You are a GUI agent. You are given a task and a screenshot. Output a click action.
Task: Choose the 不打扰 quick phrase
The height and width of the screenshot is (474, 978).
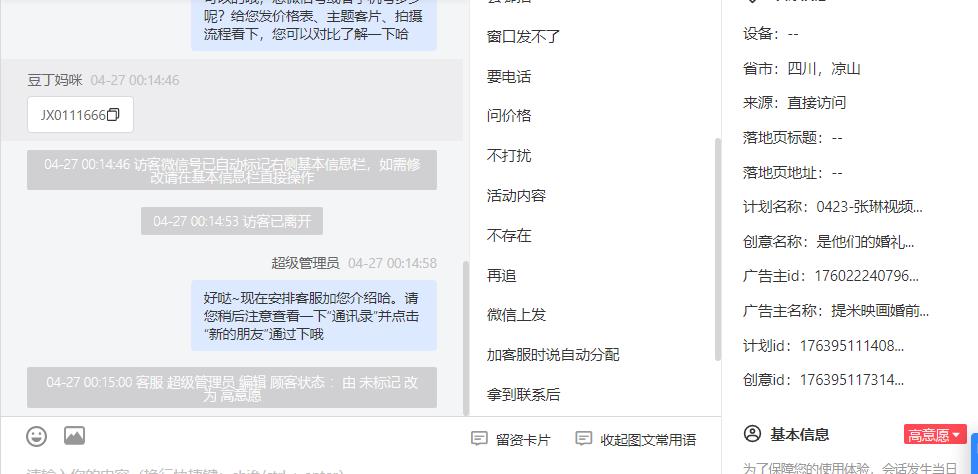coord(509,155)
